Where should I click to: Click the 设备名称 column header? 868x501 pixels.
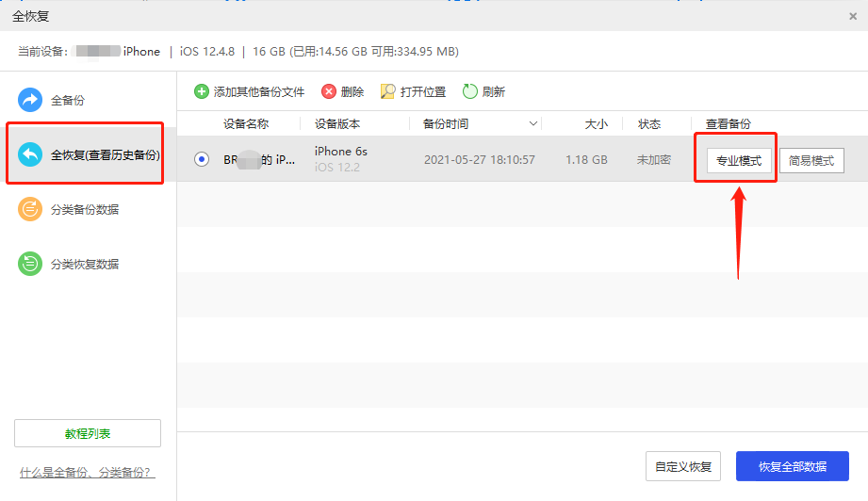tap(246, 124)
